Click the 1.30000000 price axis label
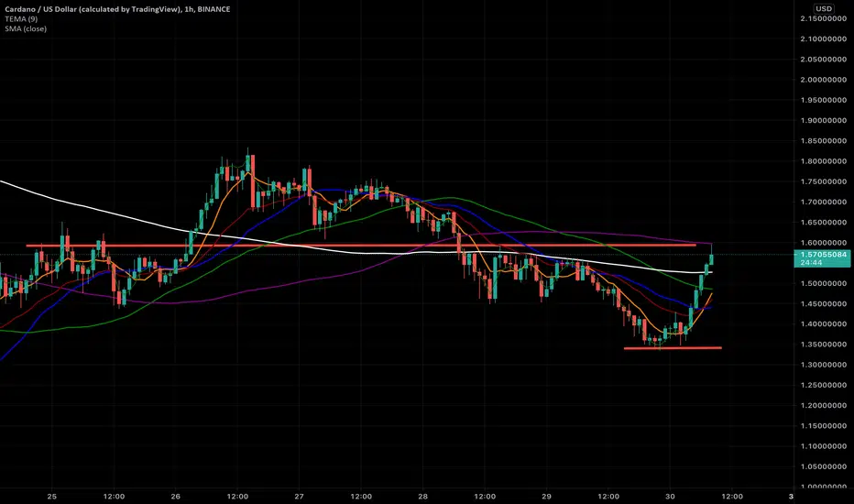854x504 pixels. [823, 365]
